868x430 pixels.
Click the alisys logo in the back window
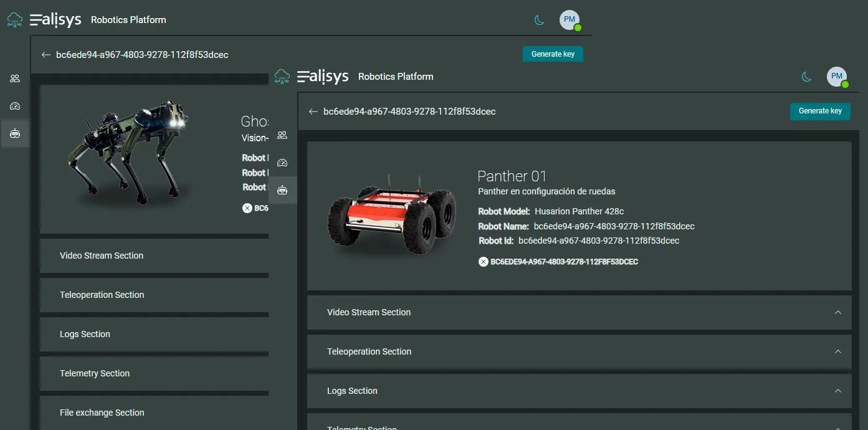[x=55, y=20]
